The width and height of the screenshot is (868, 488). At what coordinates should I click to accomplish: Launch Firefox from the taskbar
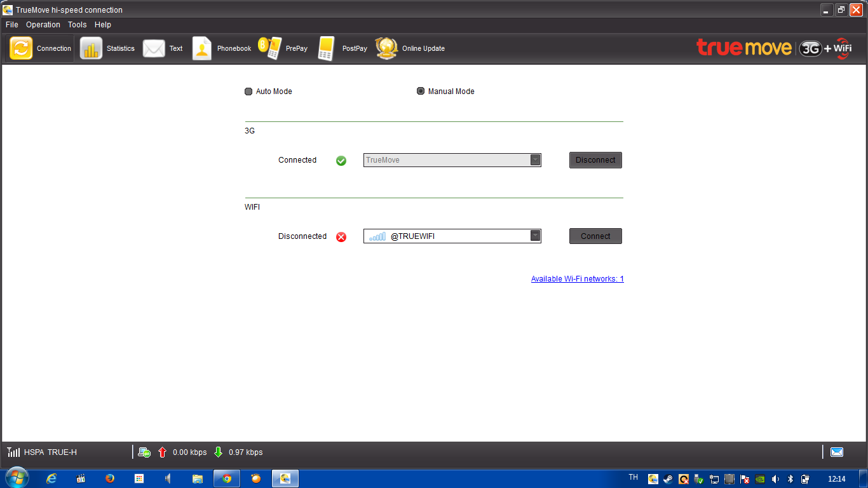pos(110,478)
